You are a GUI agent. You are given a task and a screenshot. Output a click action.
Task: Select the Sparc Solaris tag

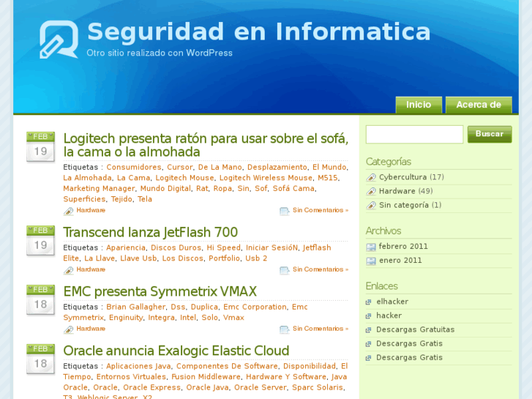[x=318, y=387]
